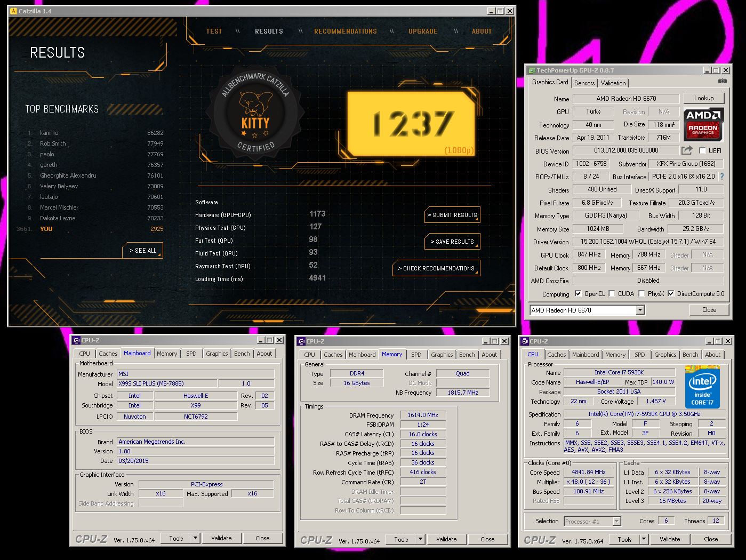
Task: Click the Intel Core i7 logo in CPU-Z
Action: point(702,387)
